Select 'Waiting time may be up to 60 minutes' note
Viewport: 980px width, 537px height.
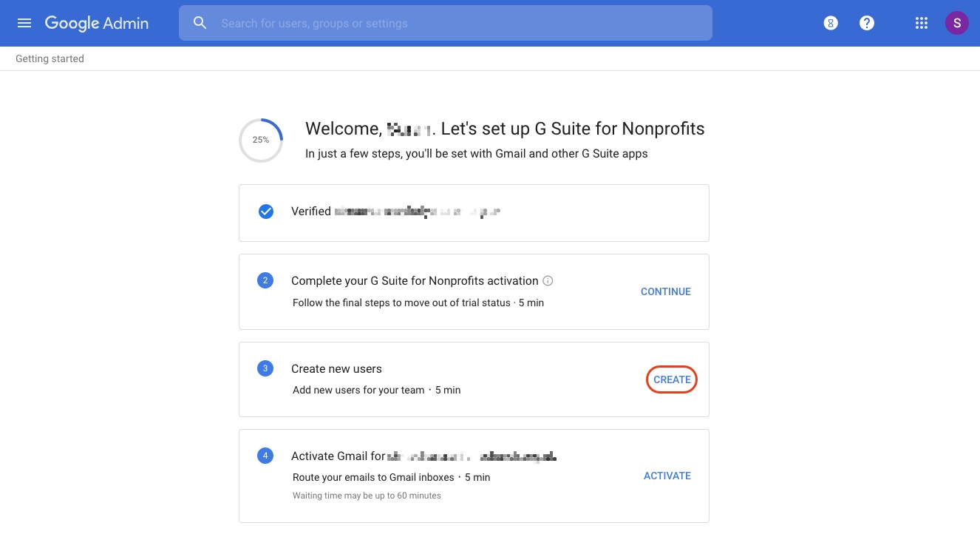pyautogui.click(x=367, y=496)
